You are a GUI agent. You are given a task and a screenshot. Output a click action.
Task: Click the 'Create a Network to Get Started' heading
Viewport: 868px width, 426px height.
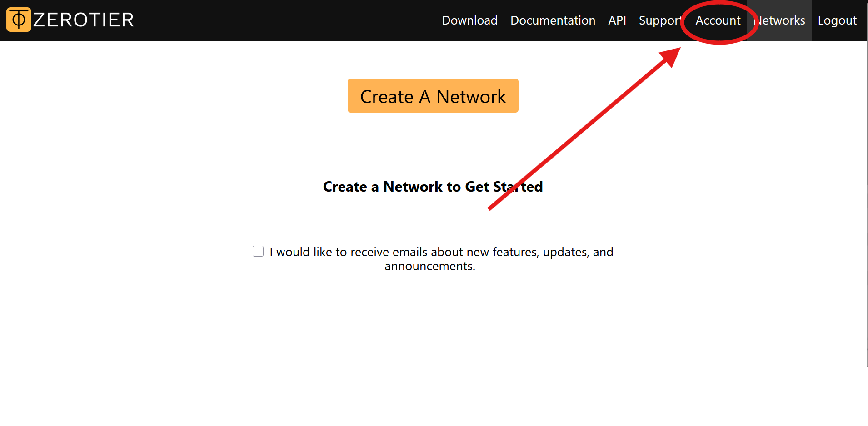point(433,187)
